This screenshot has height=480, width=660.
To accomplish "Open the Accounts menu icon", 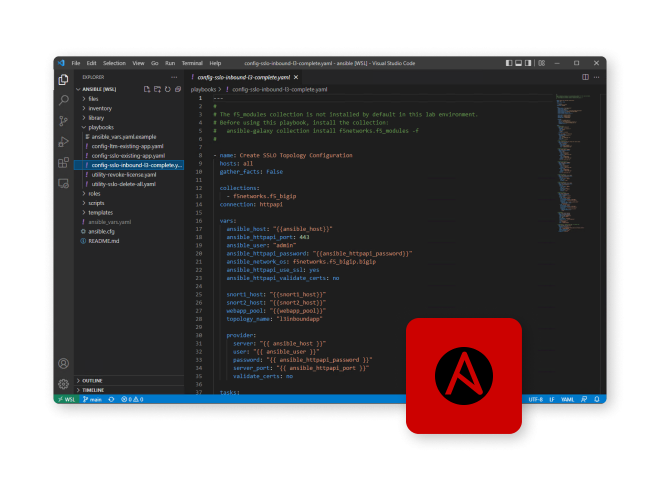I will (64, 363).
